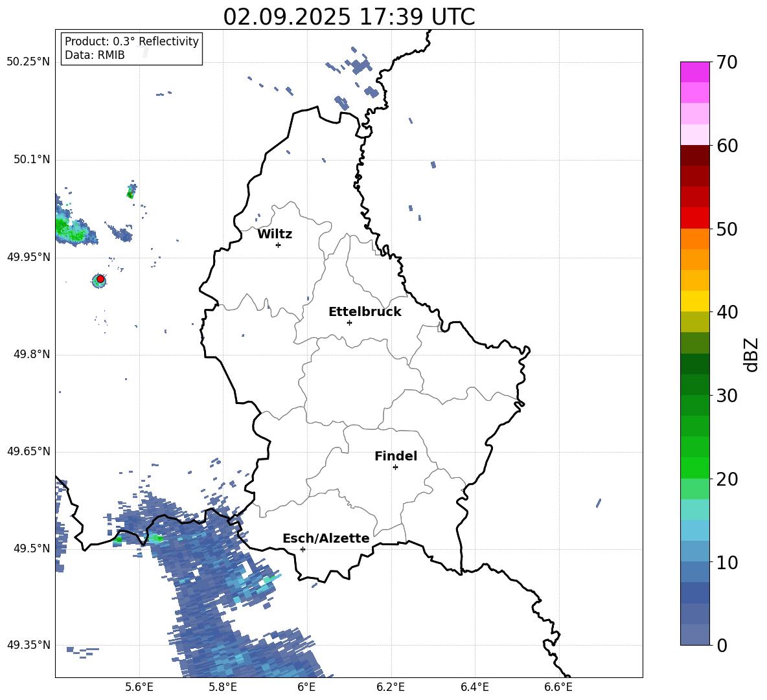Click the Findel station cross marker
The height and width of the screenshot is (700, 767).
[395, 468]
